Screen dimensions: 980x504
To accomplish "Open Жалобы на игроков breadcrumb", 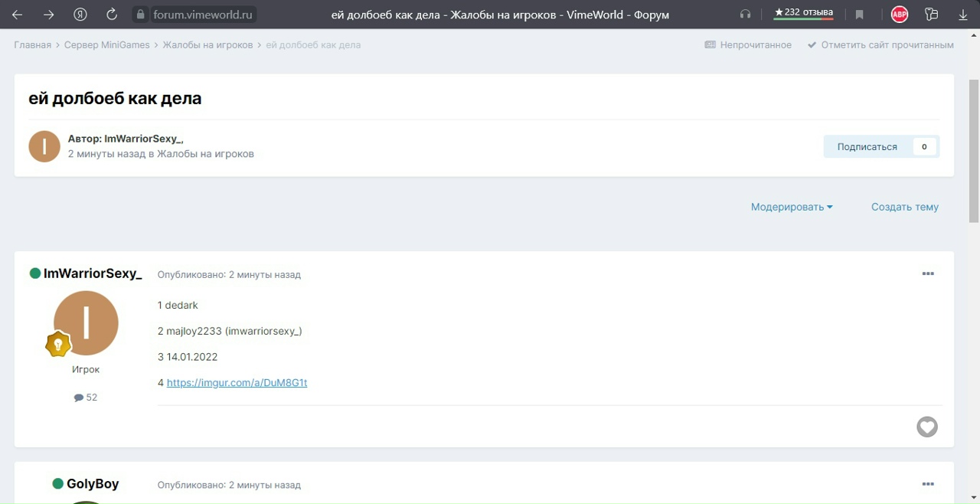I will pyautogui.click(x=207, y=45).
